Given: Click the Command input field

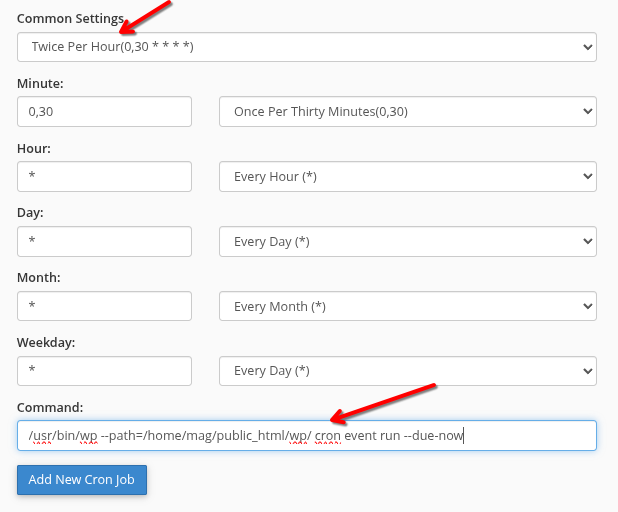Looking at the screenshot, I should point(307,436).
